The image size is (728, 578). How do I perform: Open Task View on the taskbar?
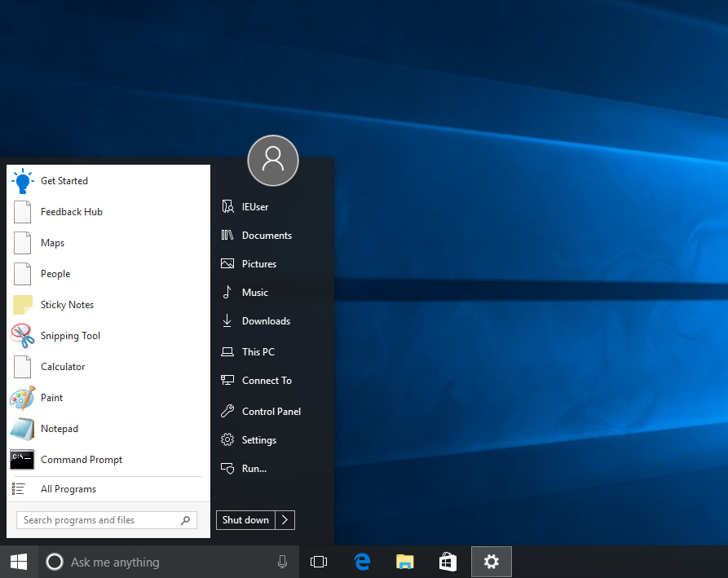coord(319,562)
